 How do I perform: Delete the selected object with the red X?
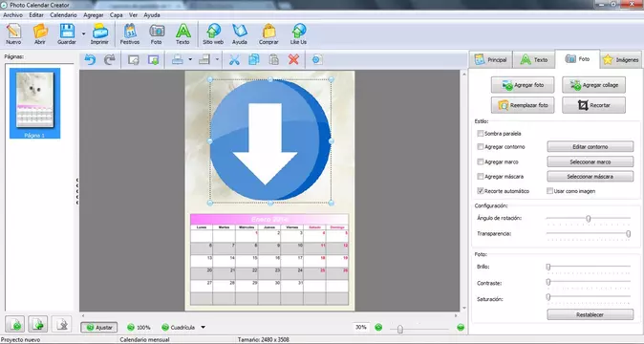click(x=293, y=60)
